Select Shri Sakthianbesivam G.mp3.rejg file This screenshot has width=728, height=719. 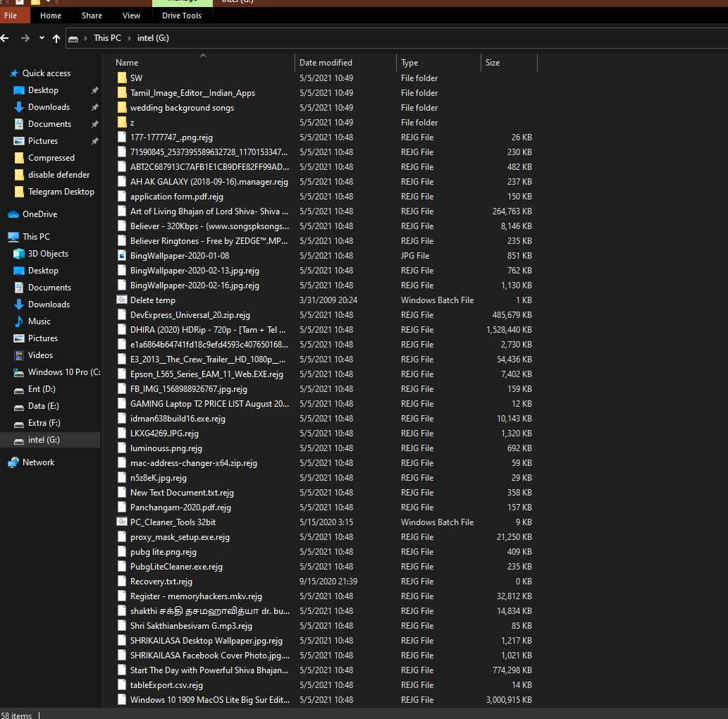point(191,626)
